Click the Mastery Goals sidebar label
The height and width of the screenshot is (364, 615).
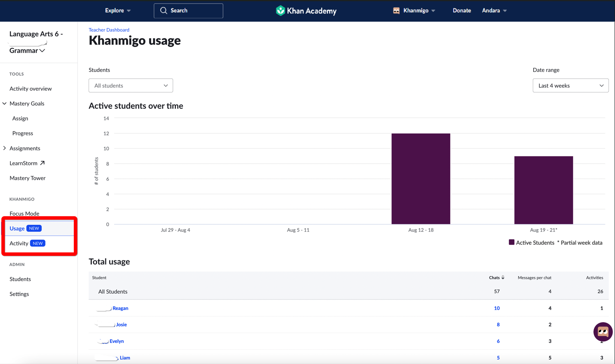pyautogui.click(x=27, y=104)
